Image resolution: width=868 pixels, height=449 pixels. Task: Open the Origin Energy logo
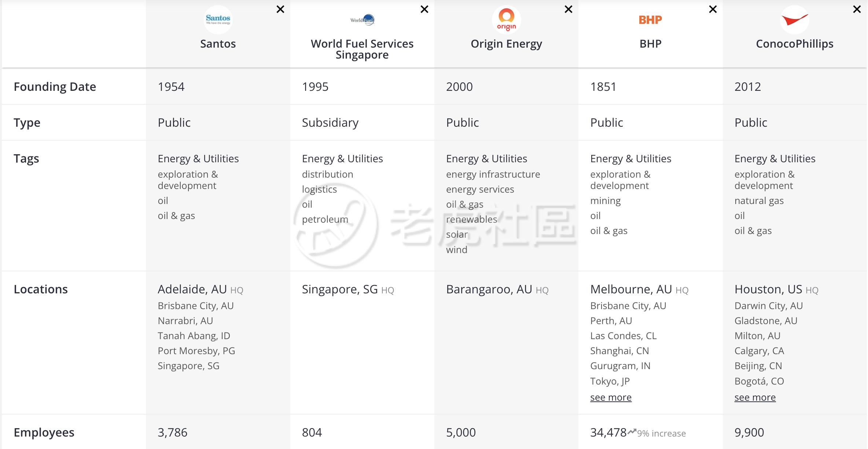point(506,20)
